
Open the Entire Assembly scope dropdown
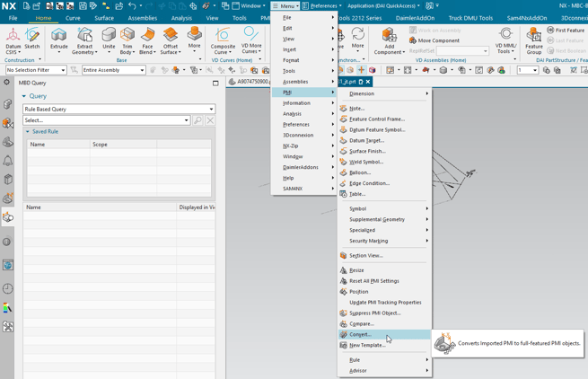tap(113, 70)
